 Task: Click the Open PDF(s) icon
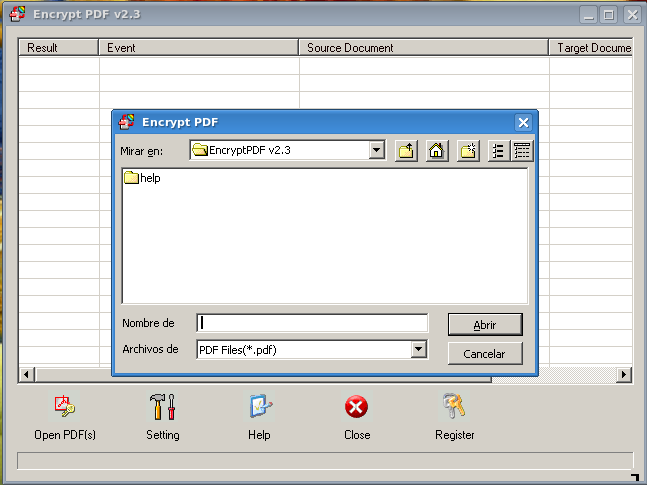pyautogui.click(x=64, y=406)
